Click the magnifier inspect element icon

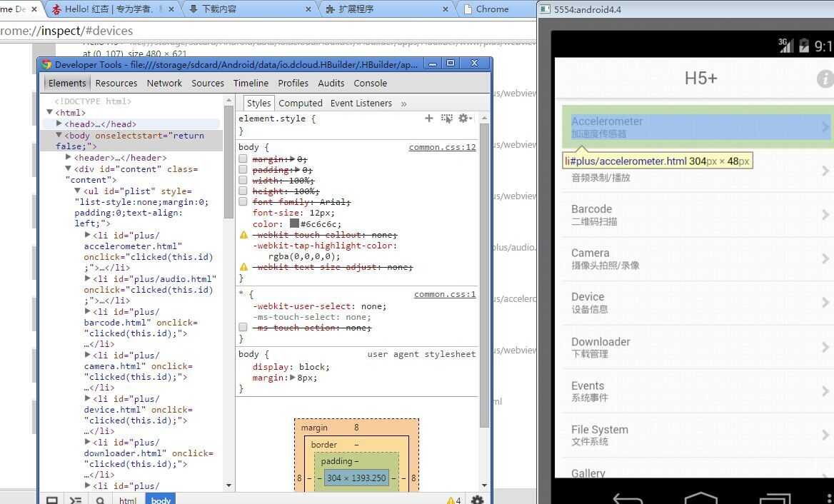click(x=100, y=500)
